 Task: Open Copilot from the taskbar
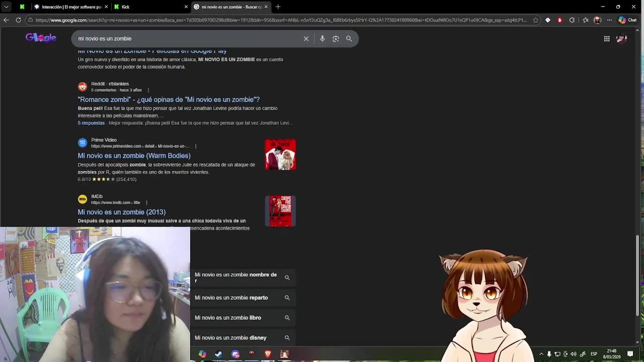click(x=202, y=354)
